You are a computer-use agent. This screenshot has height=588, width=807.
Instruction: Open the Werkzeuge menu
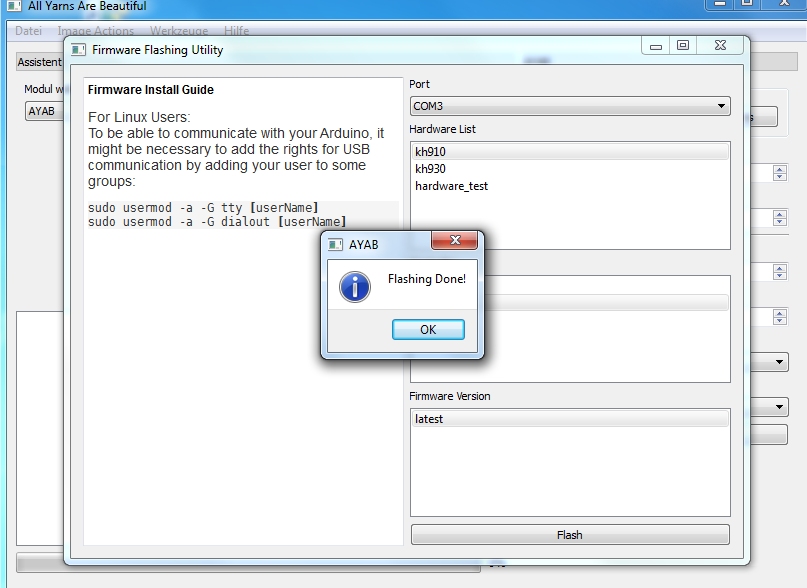tap(179, 31)
